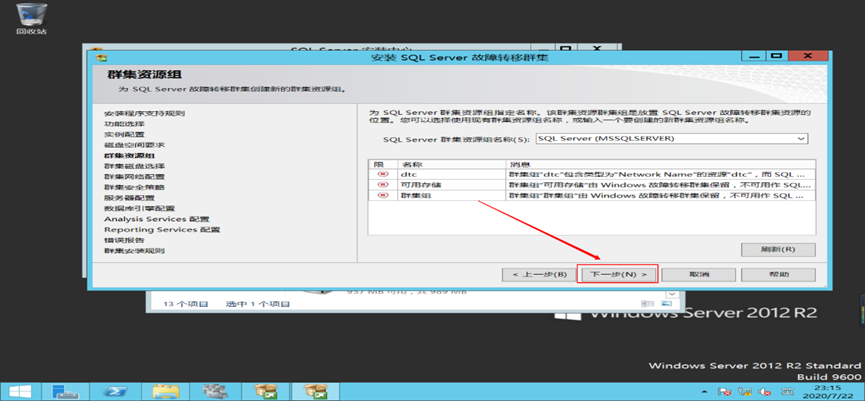The width and height of the screenshot is (865, 401).
Task: Select the 错误报告 step
Action: [x=125, y=240]
